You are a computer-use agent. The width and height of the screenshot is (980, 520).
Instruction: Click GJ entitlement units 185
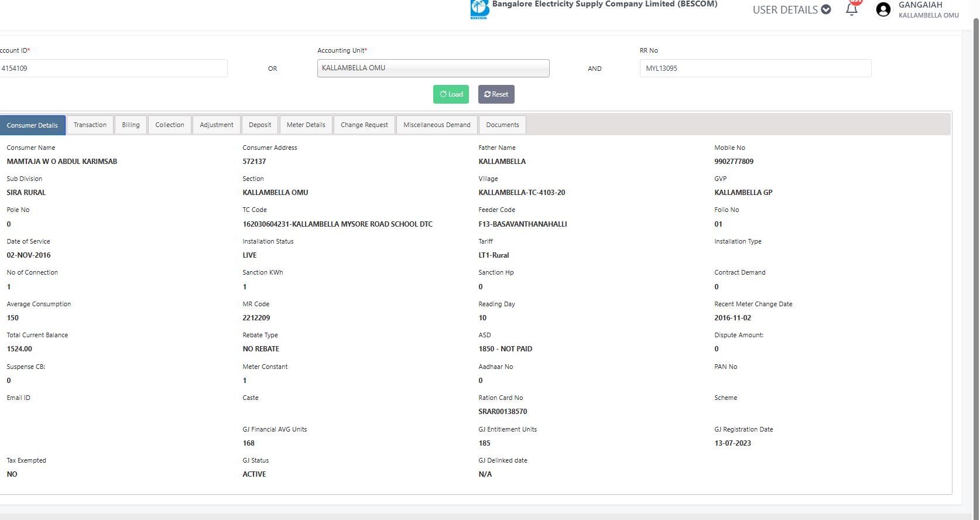484,443
